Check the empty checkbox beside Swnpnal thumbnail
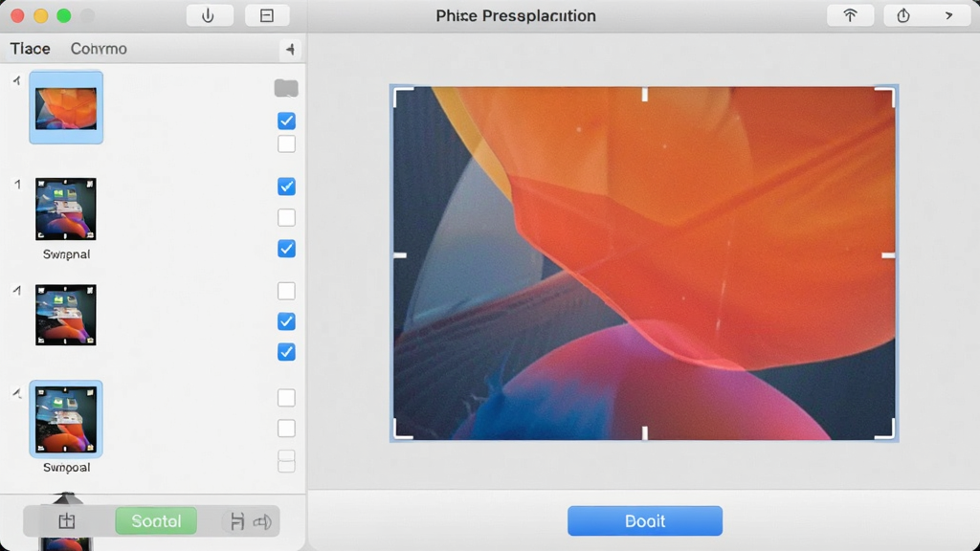The height and width of the screenshot is (551, 980). click(x=286, y=217)
